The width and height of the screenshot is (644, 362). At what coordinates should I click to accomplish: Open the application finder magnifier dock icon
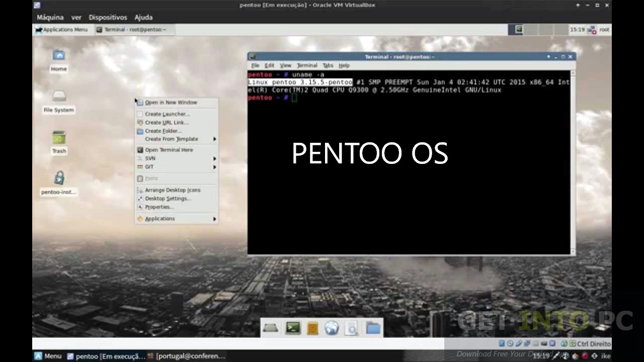point(352,328)
